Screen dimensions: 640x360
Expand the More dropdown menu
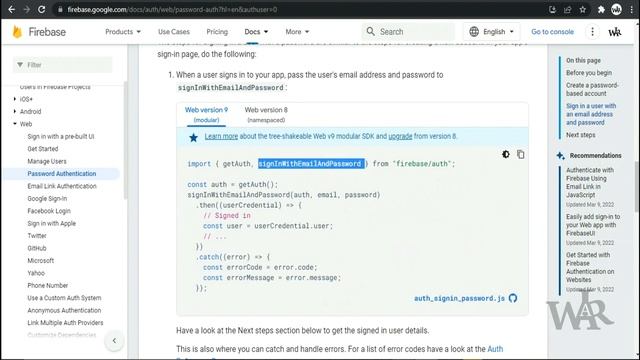point(297,31)
